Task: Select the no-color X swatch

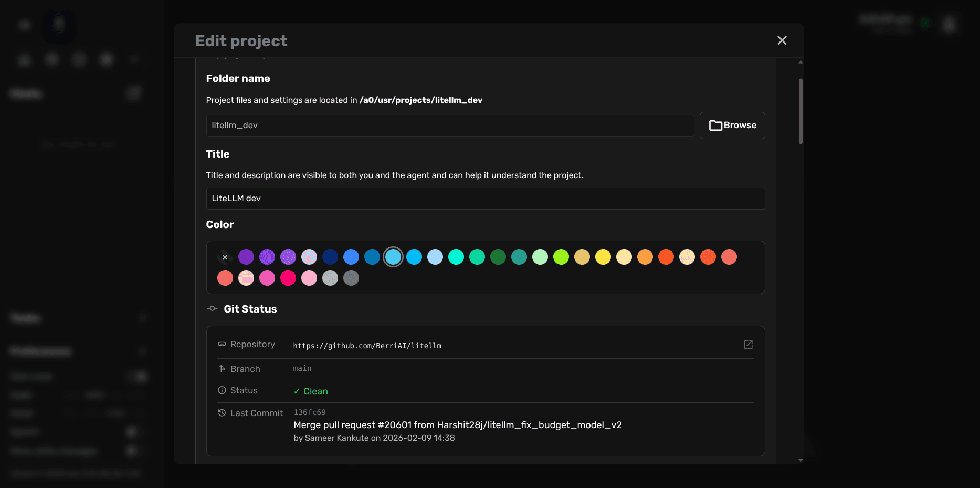Action: [x=225, y=257]
